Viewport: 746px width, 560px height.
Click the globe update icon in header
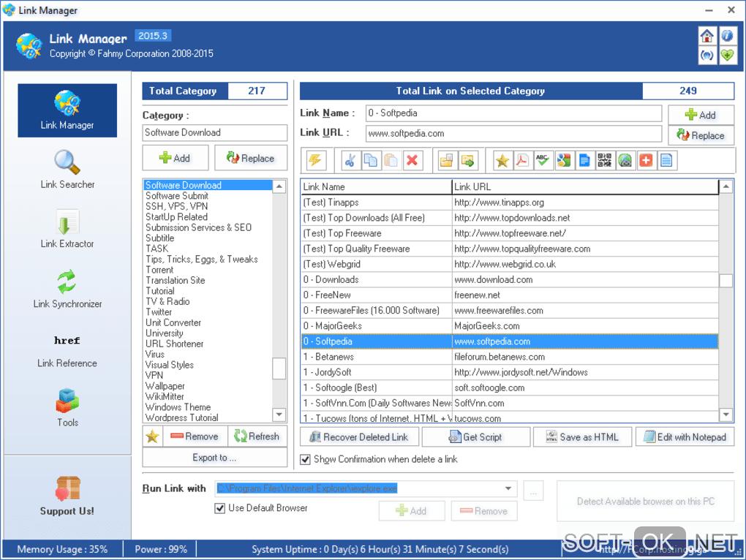[x=707, y=55]
